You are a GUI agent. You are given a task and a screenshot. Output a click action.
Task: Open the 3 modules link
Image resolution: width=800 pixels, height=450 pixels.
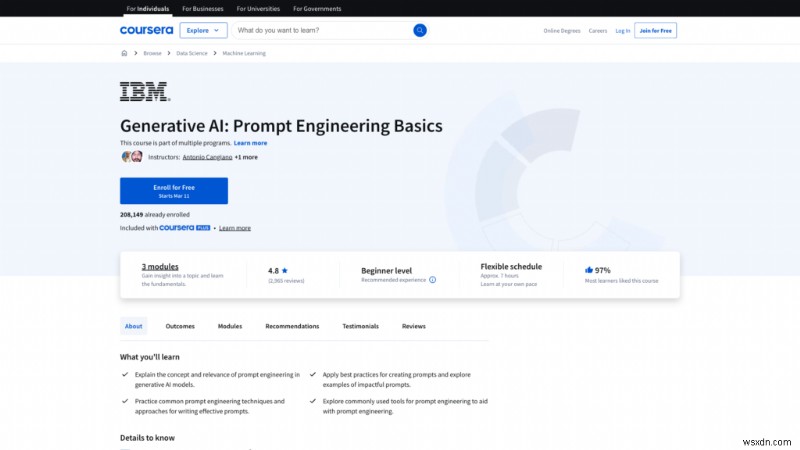click(x=160, y=266)
